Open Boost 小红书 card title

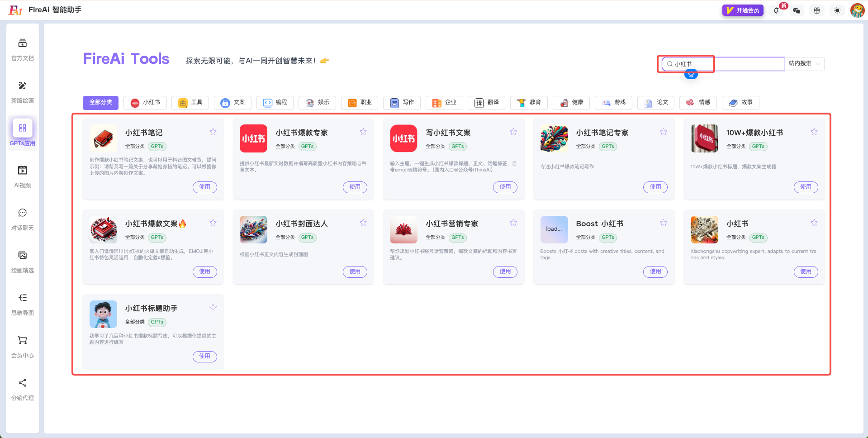tap(600, 224)
